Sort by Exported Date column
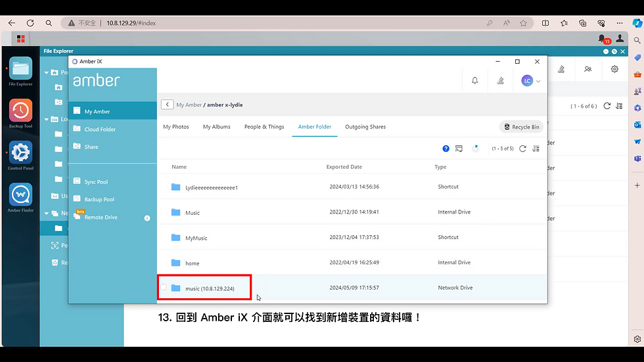 click(344, 167)
